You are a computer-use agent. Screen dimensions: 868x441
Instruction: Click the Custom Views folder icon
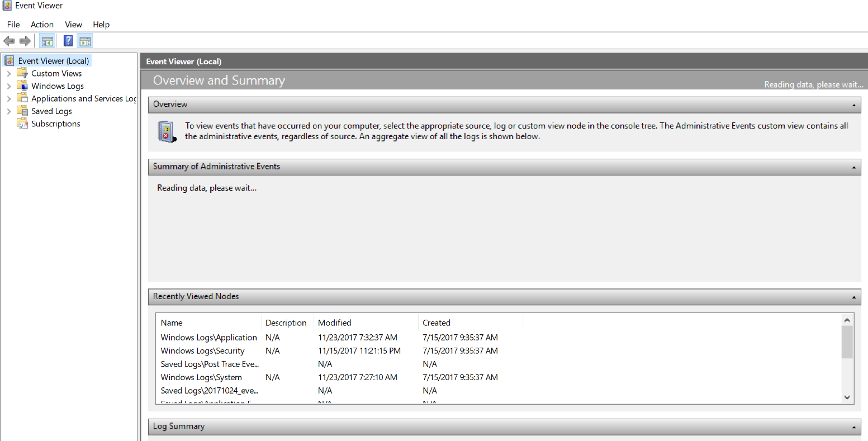coord(22,73)
